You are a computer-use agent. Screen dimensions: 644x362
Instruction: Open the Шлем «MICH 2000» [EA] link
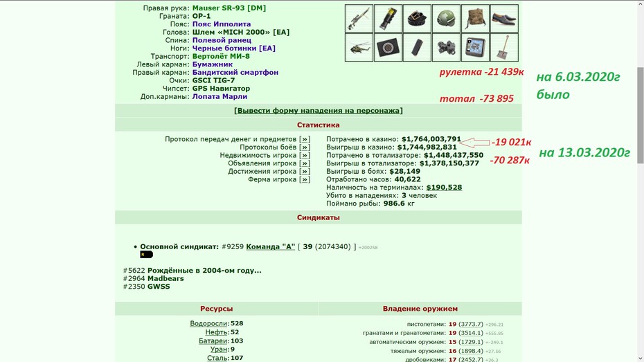[x=241, y=32]
